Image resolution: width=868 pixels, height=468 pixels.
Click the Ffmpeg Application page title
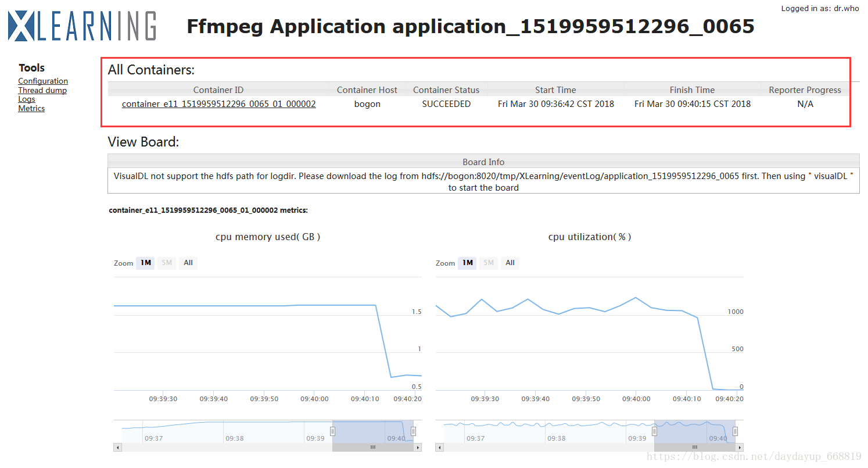point(471,26)
